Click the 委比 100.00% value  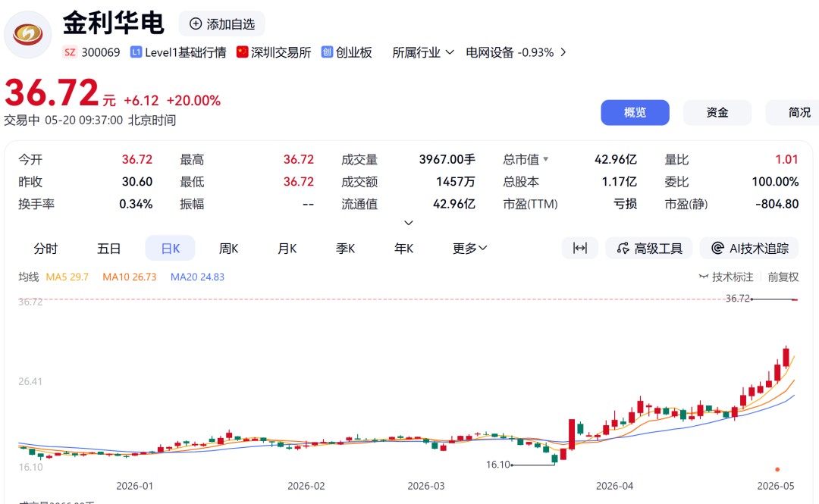pyautogui.click(x=775, y=182)
